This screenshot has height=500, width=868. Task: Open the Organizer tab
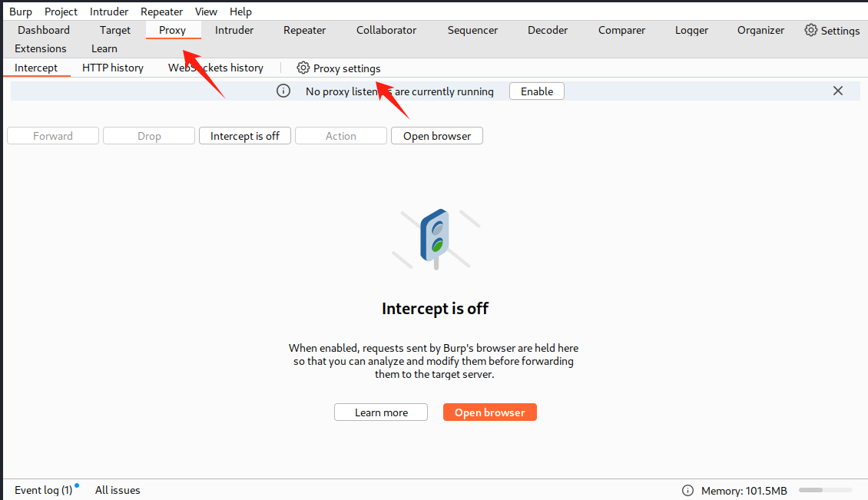(760, 30)
